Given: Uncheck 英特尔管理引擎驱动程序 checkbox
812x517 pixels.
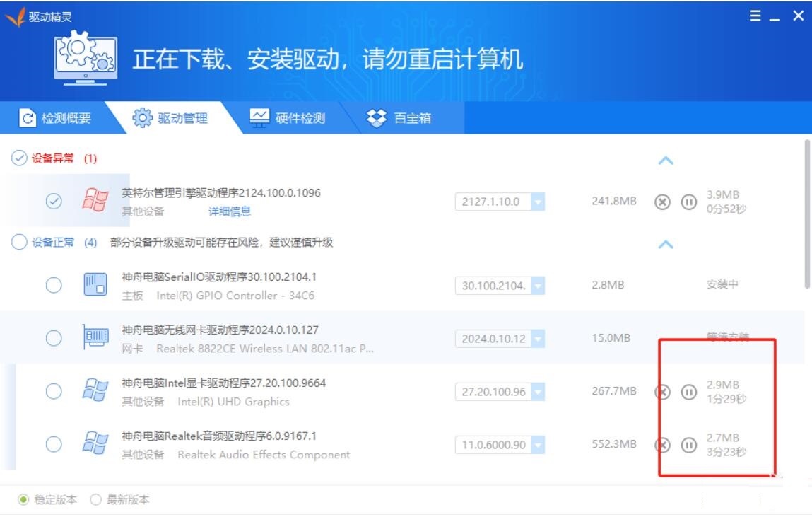Looking at the screenshot, I should (54, 201).
